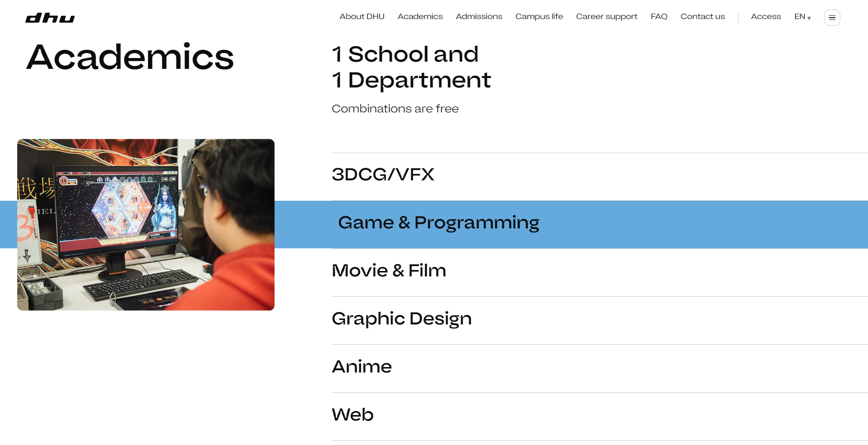Click the dhu logo
Screen dimensions: 868x445
click(x=50, y=18)
